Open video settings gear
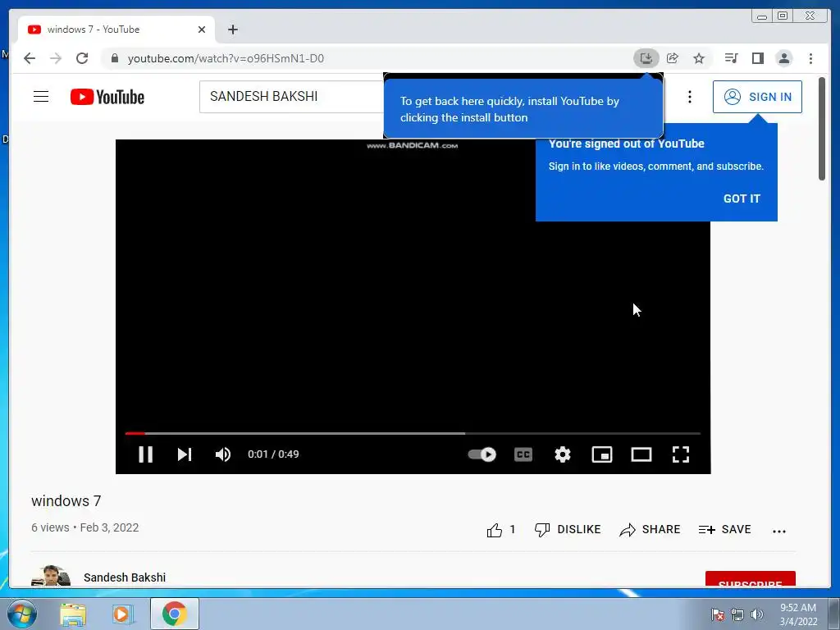 tap(563, 454)
